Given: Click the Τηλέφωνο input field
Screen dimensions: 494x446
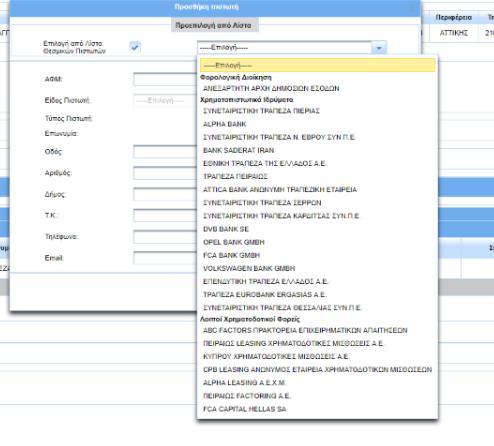Looking at the screenshot, I should [x=165, y=237].
